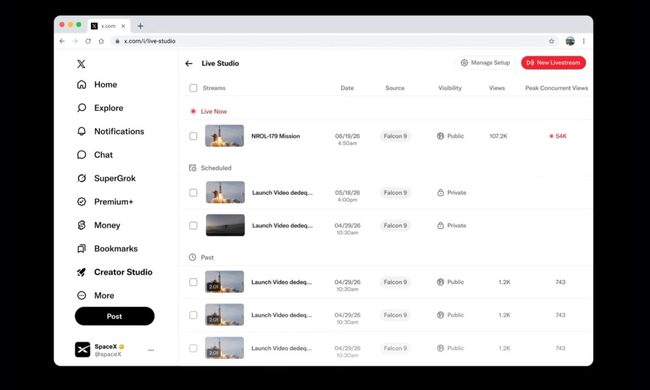Viewport: 650px width, 390px height.
Task: Open Bookmarks icon in sidebar
Action: click(82, 249)
